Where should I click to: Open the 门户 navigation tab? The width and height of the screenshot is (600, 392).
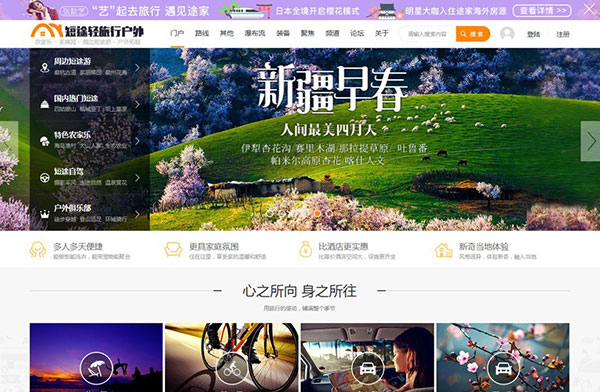(x=177, y=33)
